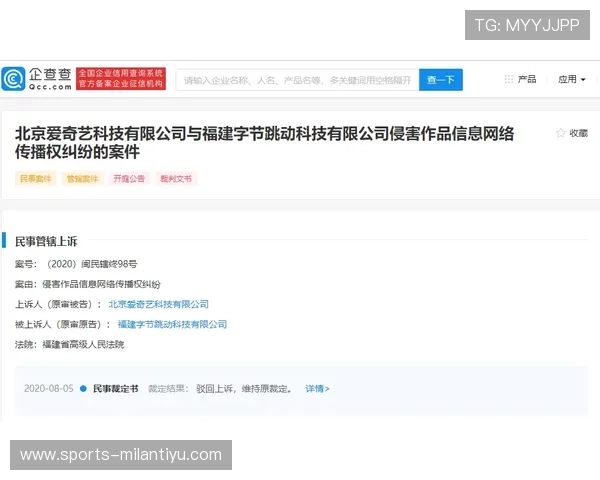Click the blue timeline dot beside 民事裁定书
600x480 pixels.
coord(83,389)
